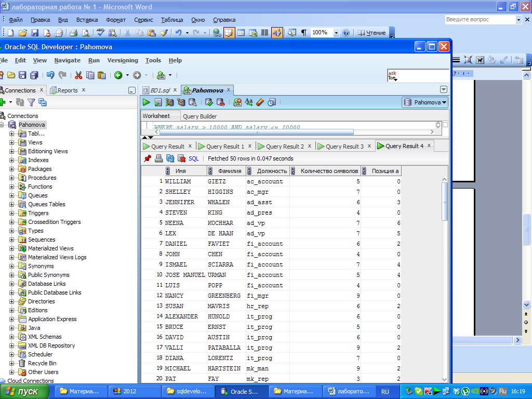
Task: Click the Windows пуск start button
Action: [x=24, y=391]
